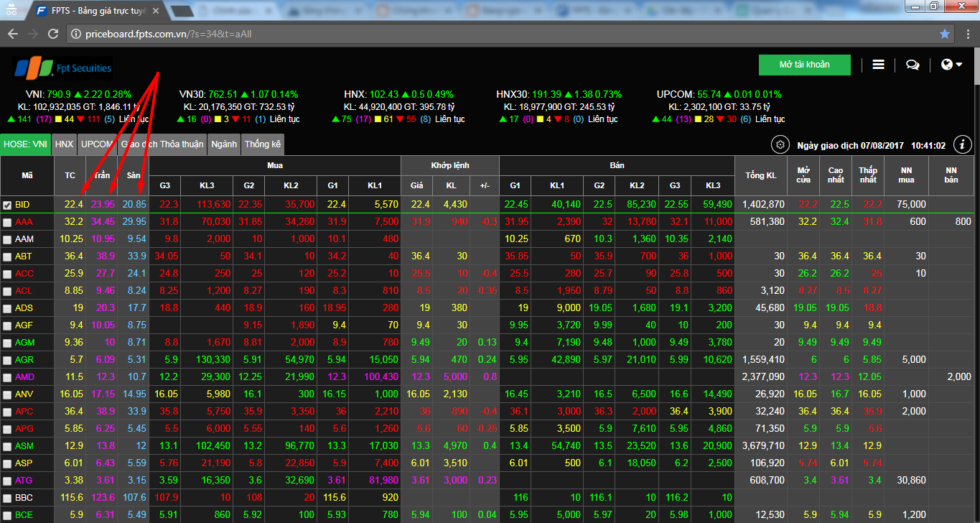Reload the page with the refresh icon
The image size is (980, 523).
tap(53, 34)
